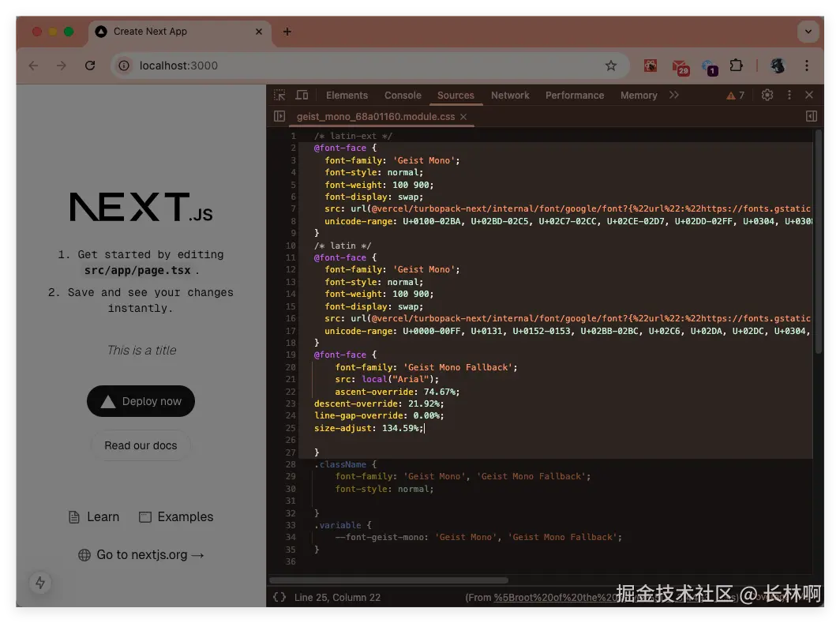Reload the localhost page
This screenshot has height=623, width=840.
pyautogui.click(x=90, y=66)
